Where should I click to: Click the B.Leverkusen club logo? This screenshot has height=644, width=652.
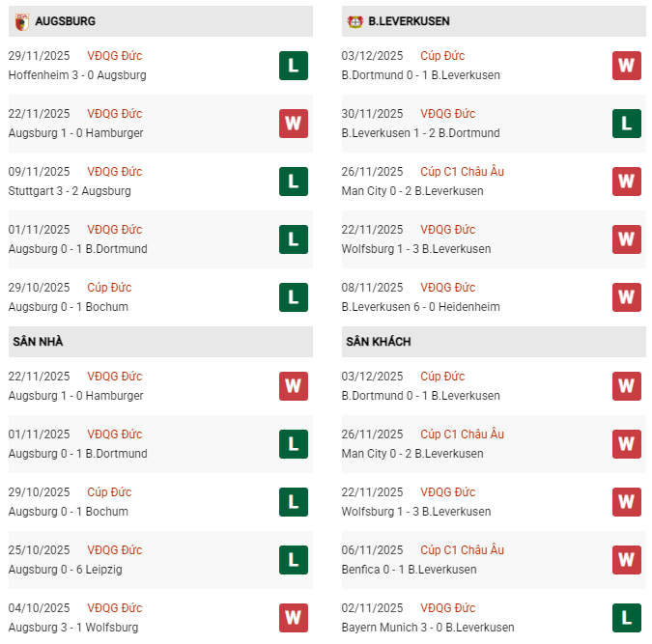pos(354,20)
